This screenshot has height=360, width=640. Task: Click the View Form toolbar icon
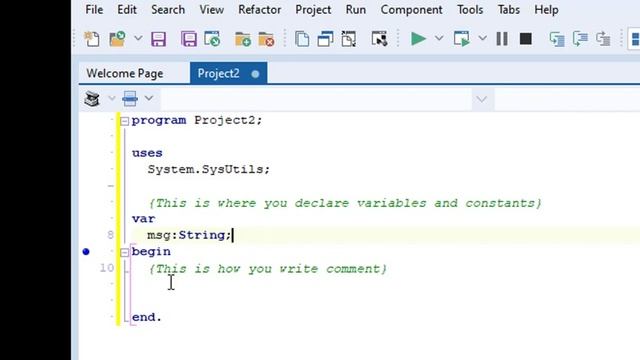(325, 39)
